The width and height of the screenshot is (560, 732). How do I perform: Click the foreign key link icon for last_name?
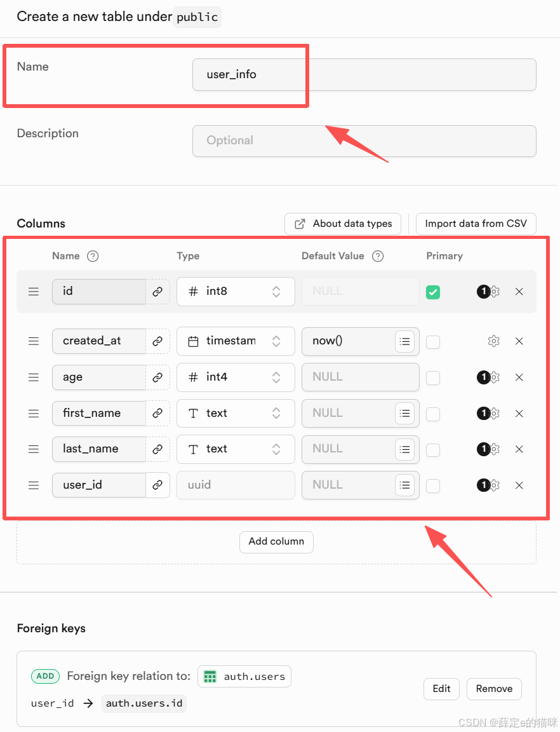point(157,449)
